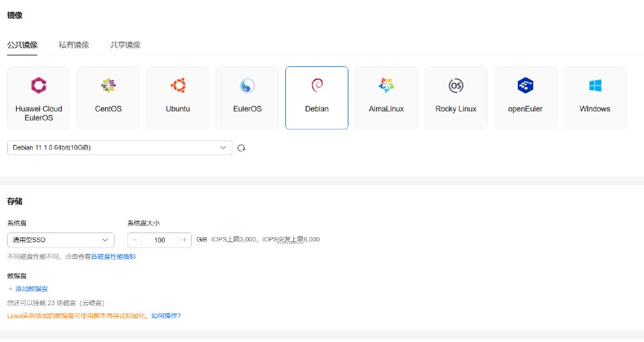
Task: Select the Huawei Cloud EulerOS image card
Action: pos(39,98)
